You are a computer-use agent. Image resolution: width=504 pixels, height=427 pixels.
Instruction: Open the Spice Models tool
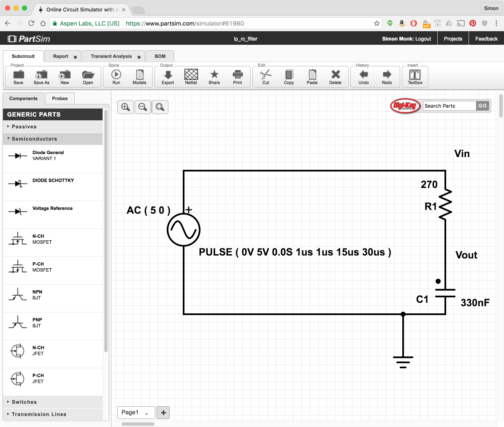(x=139, y=77)
